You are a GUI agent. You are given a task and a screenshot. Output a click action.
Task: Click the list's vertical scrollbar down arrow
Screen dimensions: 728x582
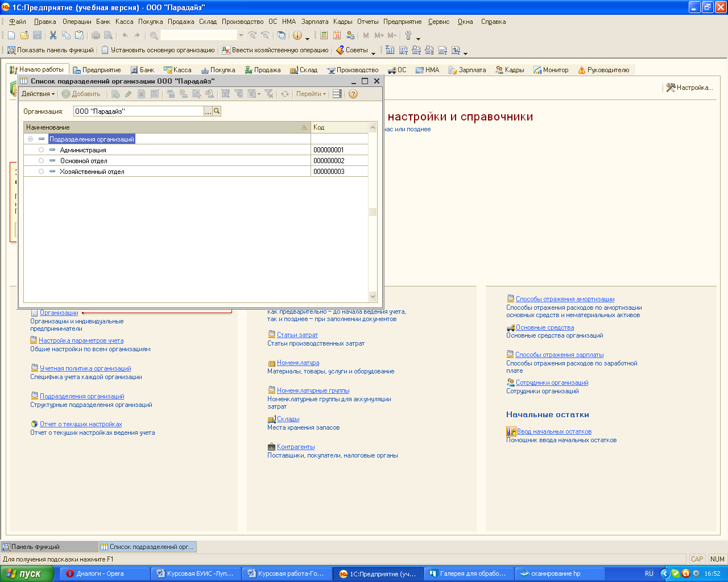(373, 296)
